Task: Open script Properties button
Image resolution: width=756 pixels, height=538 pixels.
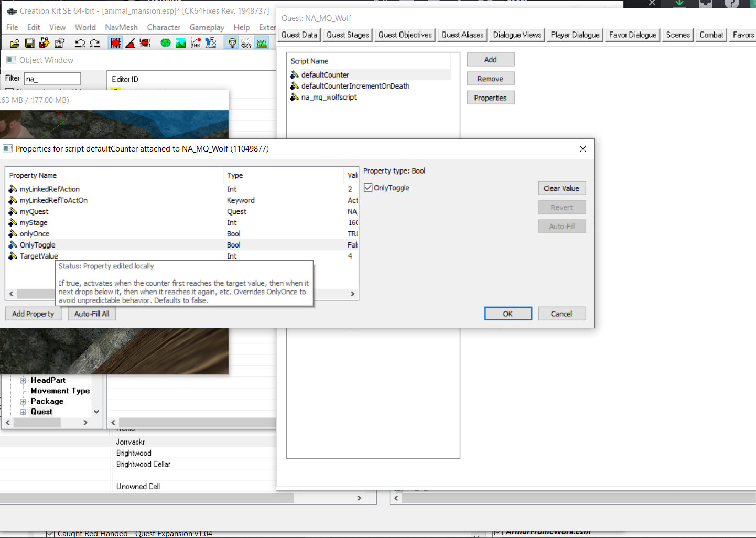Action: click(491, 98)
